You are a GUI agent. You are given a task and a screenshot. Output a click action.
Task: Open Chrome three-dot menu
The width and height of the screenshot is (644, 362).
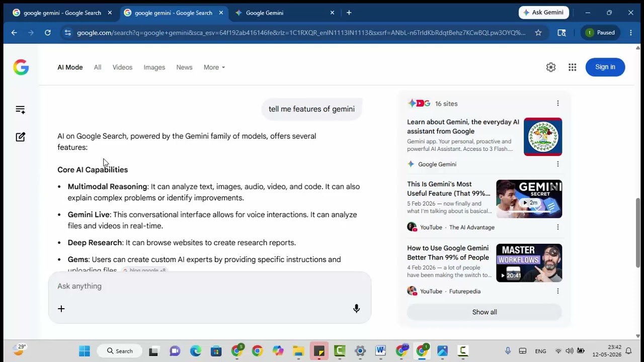point(631,33)
